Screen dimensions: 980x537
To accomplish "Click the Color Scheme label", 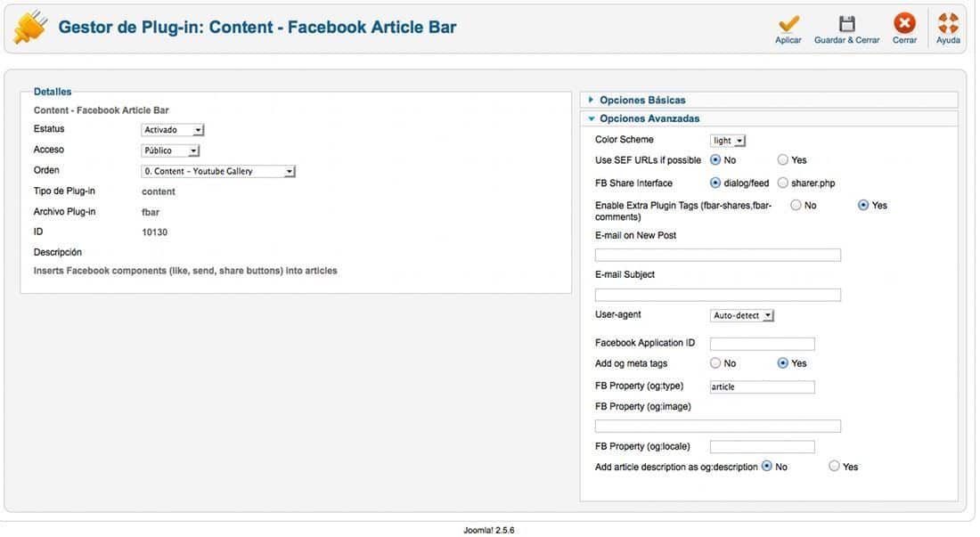I will click(x=624, y=139).
